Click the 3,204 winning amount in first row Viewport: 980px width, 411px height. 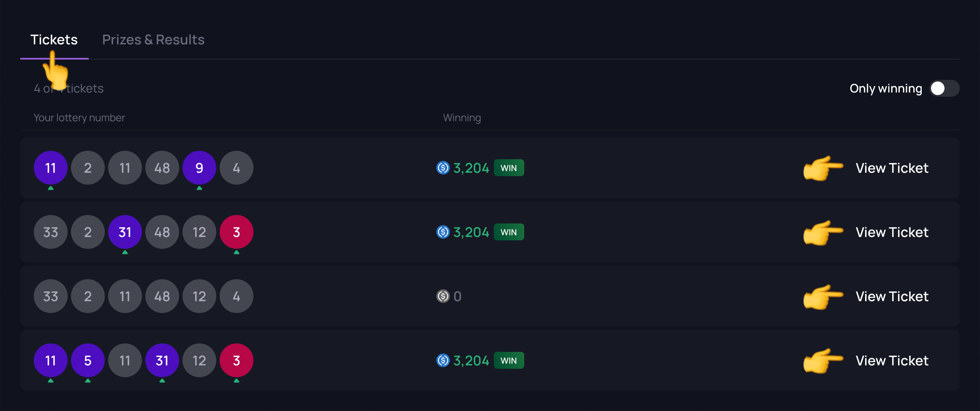(x=471, y=168)
